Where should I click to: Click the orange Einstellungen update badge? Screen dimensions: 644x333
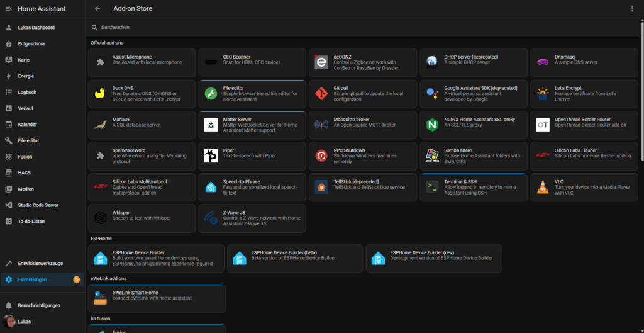(x=76, y=279)
